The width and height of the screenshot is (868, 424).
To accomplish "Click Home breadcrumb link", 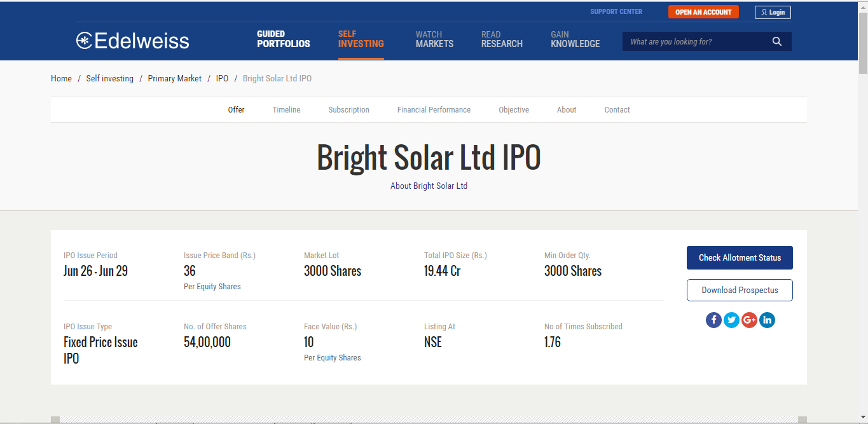I will [x=61, y=79].
